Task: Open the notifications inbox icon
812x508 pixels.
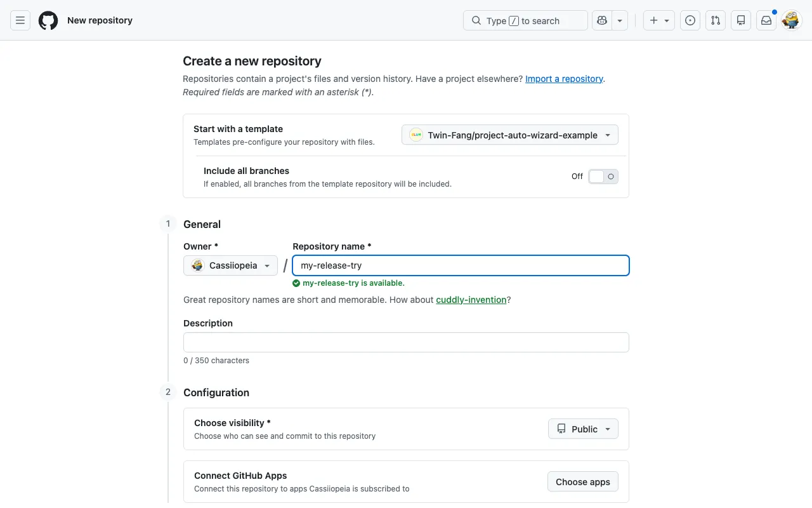Action: [x=766, y=20]
